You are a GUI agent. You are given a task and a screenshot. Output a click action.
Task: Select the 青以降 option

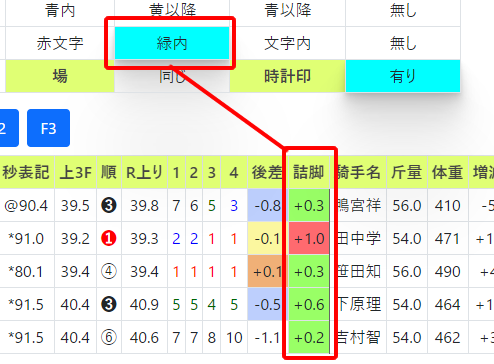click(x=287, y=11)
